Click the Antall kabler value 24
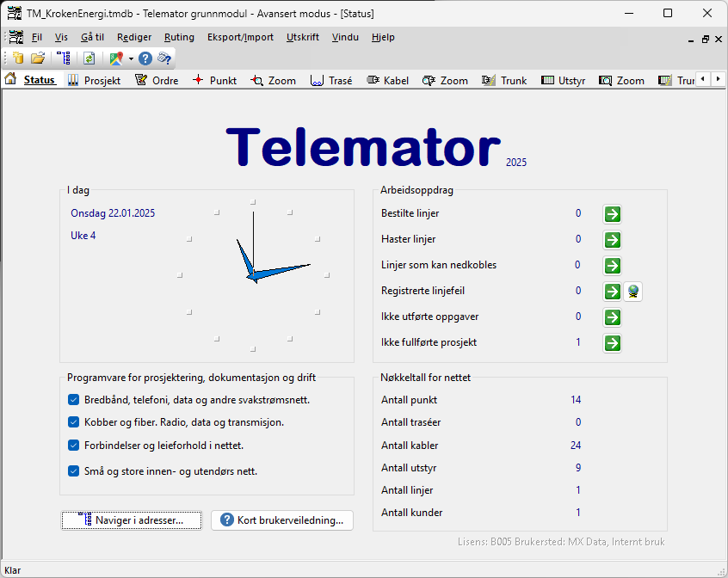 coord(576,446)
